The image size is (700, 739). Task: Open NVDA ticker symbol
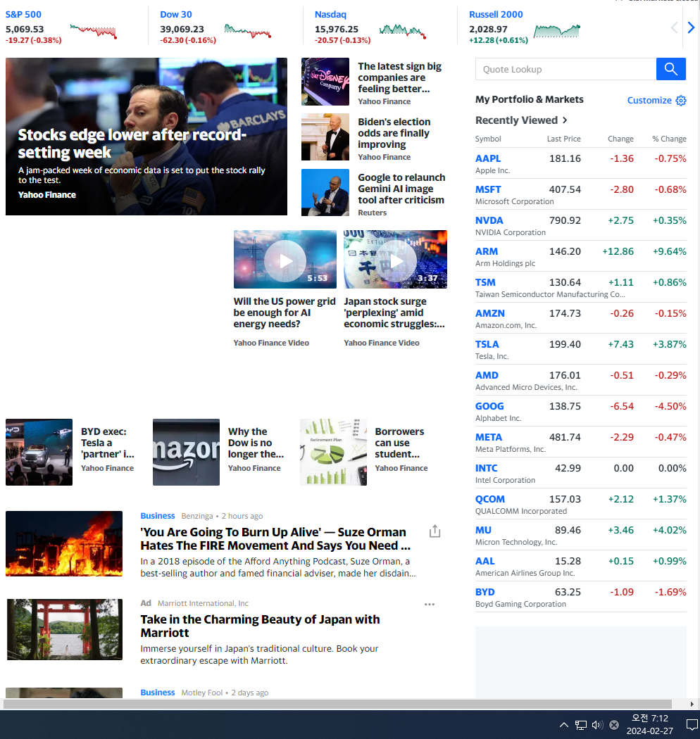(489, 220)
